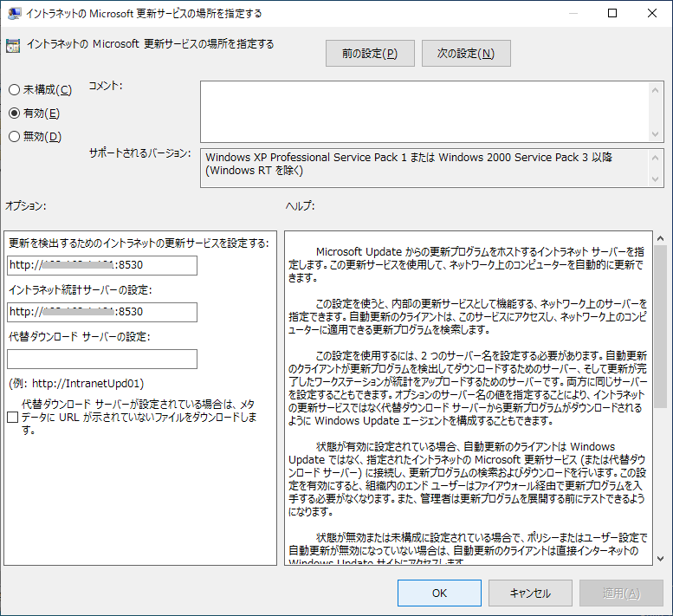Click the policy setting icon beside the heading
The width and height of the screenshot is (673, 616).
pos(13,46)
